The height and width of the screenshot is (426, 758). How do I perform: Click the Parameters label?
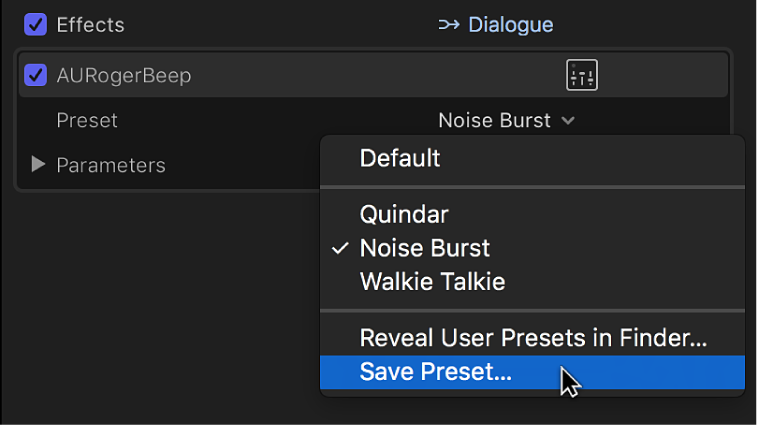coord(110,164)
